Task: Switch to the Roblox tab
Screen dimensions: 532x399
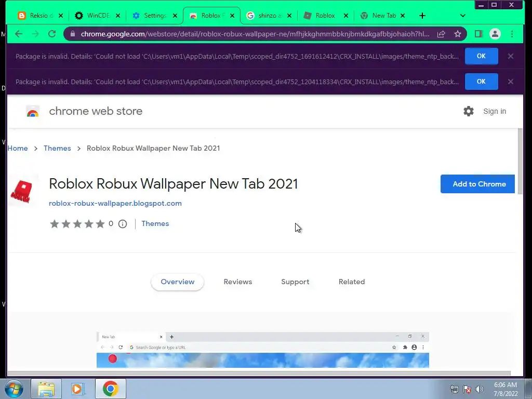Action: (321, 16)
